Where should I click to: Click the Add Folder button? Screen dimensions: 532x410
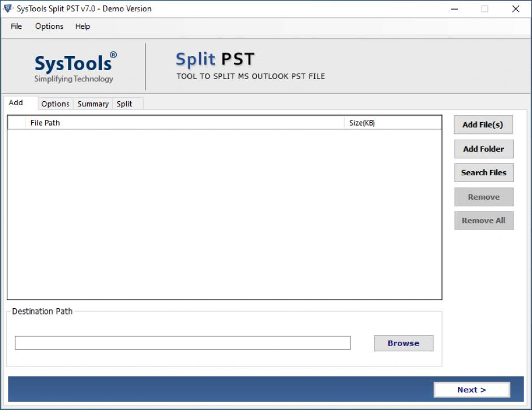[484, 149]
